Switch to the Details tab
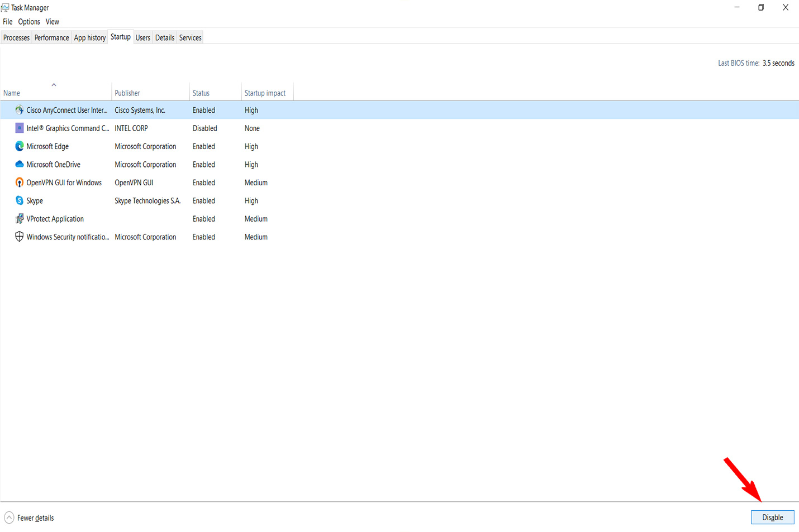Screen dimensions: 799x532 pos(165,37)
